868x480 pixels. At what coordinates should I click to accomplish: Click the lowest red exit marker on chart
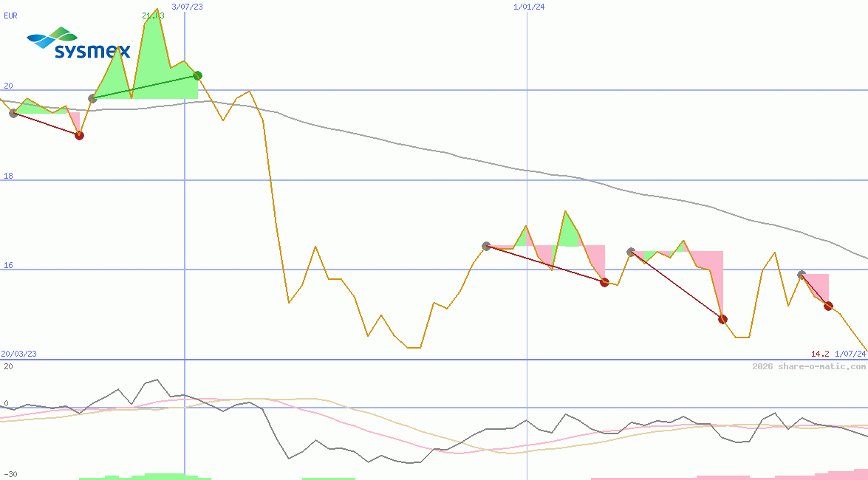[722, 319]
